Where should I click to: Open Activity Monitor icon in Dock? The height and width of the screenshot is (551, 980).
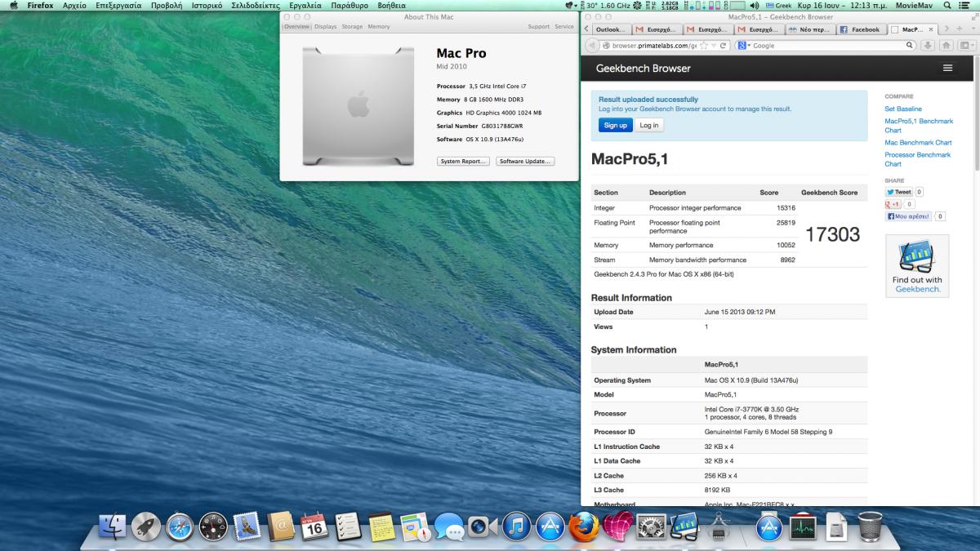tap(804, 527)
